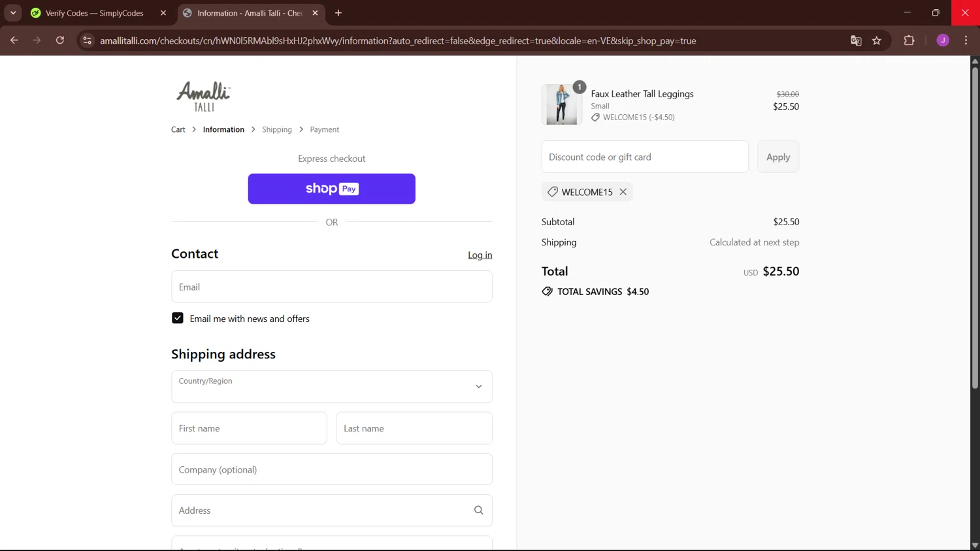Click the Total Savings tag icon
This screenshot has width=980, height=551.
[547, 291]
